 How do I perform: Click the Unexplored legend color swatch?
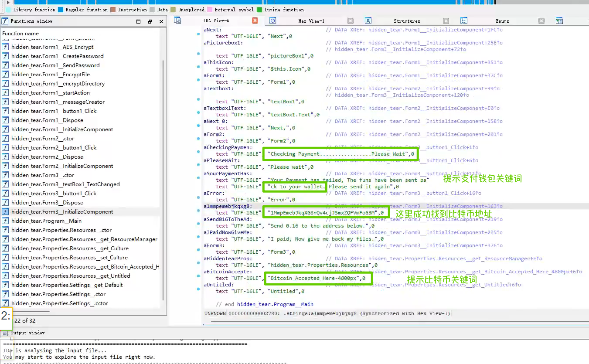click(174, 10)
